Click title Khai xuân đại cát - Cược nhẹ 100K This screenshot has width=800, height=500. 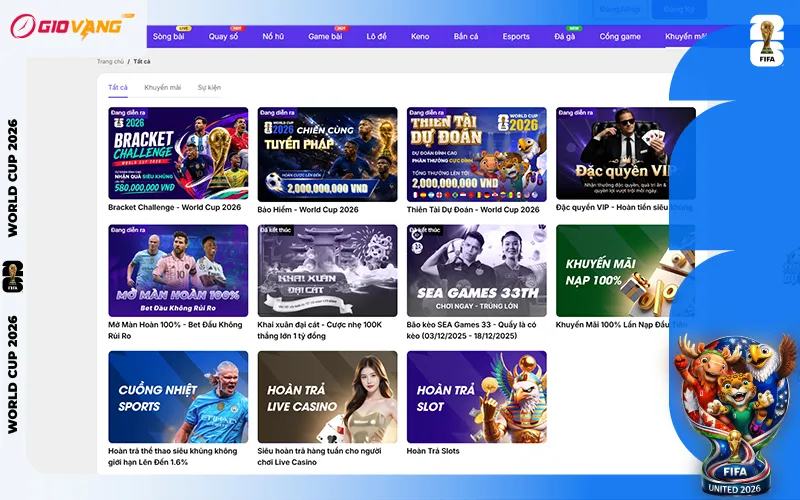[319, 330]
